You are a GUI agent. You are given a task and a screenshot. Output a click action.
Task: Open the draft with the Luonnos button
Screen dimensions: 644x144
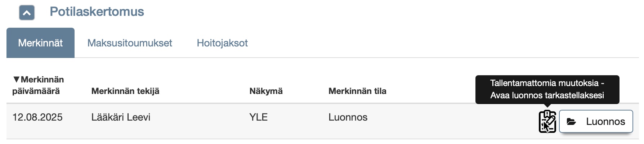(596, 121)
